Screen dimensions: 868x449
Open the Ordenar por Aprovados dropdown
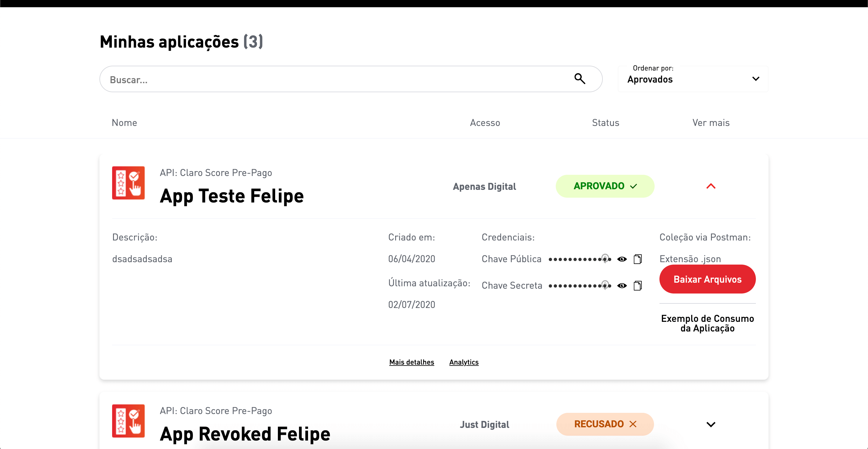coord(693,79)
